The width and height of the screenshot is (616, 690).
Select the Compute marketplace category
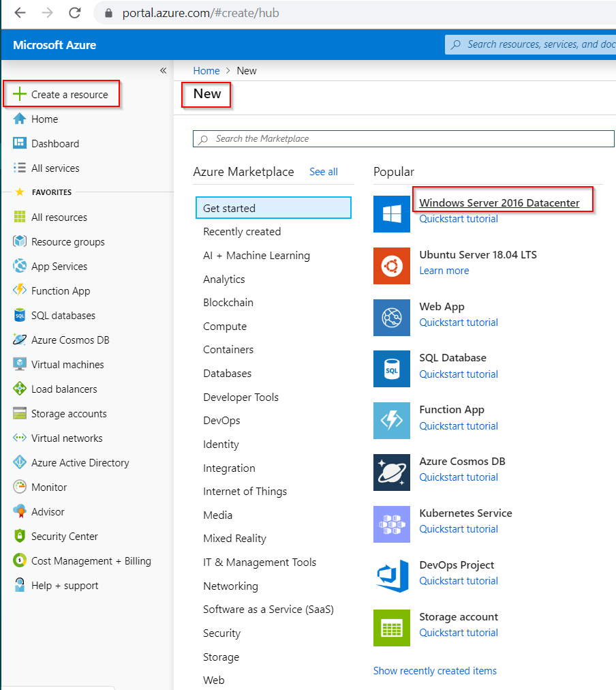coord(225,327)
